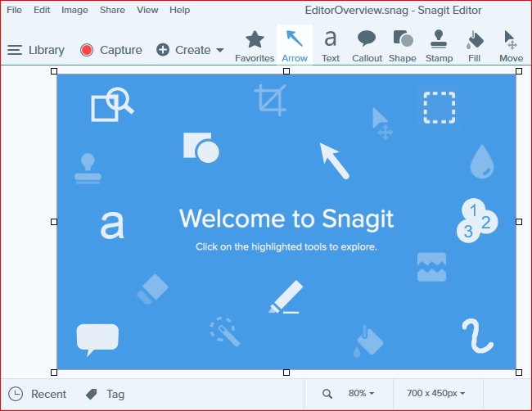Viewport: 532px width, 411px height.
Task: Click the 1-2-3 step numbers icon
Action: (477, 220)
